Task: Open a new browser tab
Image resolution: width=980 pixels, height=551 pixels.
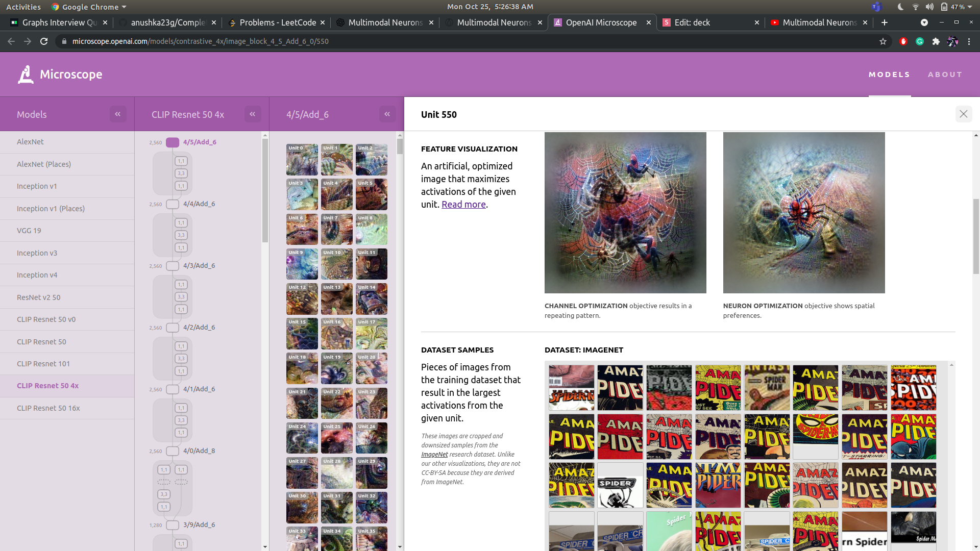Action: 885,22
